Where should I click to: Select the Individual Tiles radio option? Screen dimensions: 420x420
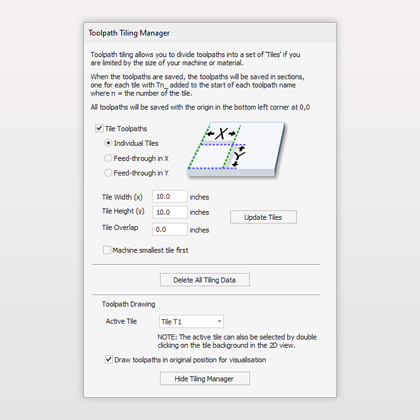108,143
